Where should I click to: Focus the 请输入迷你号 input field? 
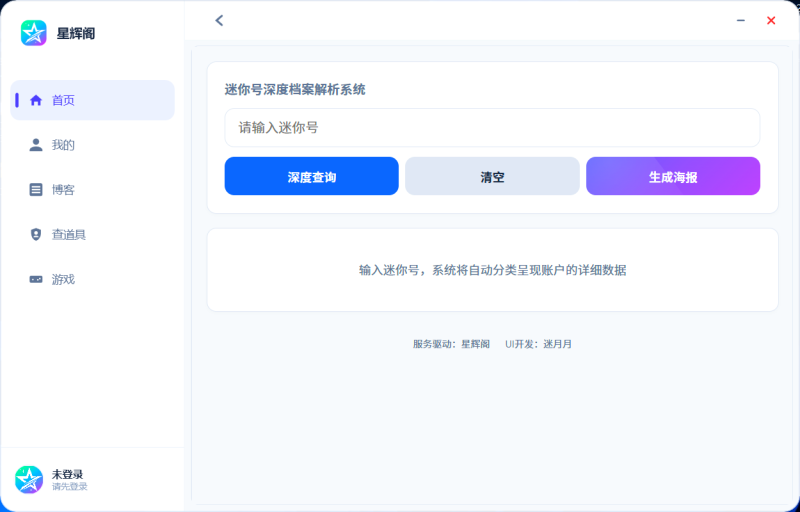[x=492, y=127]
